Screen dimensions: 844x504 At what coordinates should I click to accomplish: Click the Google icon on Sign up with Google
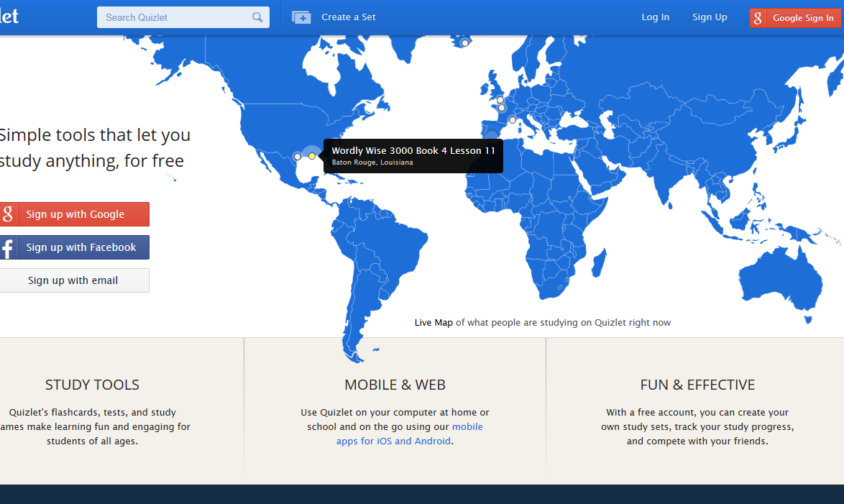(x=7, y=214)
